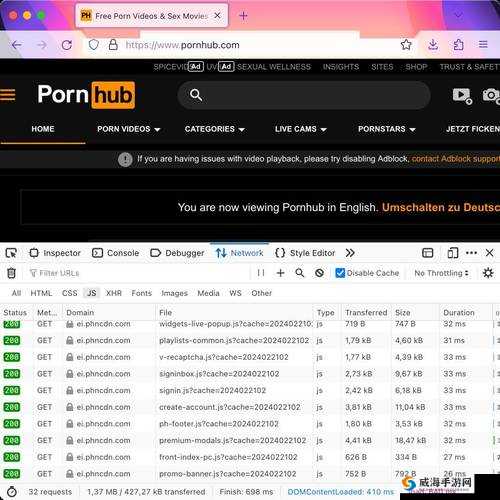This screenshot has height=500, width=500.
Task: Switch to the Inspector tab
Action: point(55,253)
